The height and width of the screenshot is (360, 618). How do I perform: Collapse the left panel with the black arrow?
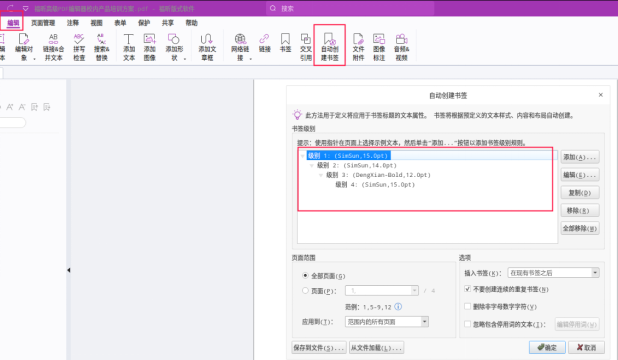point(69,270)
